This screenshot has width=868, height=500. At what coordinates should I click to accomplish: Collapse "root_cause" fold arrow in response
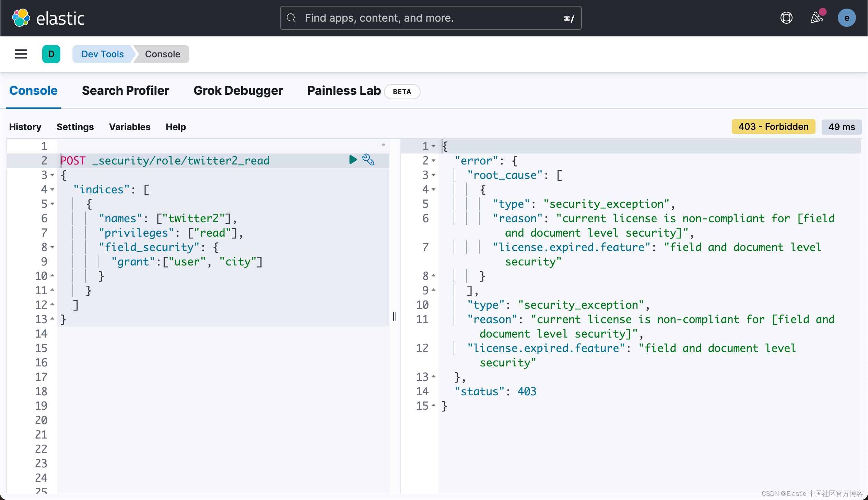point(434,175)
